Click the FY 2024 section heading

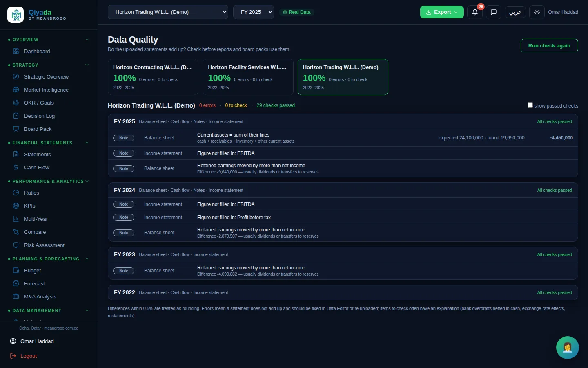125,190
